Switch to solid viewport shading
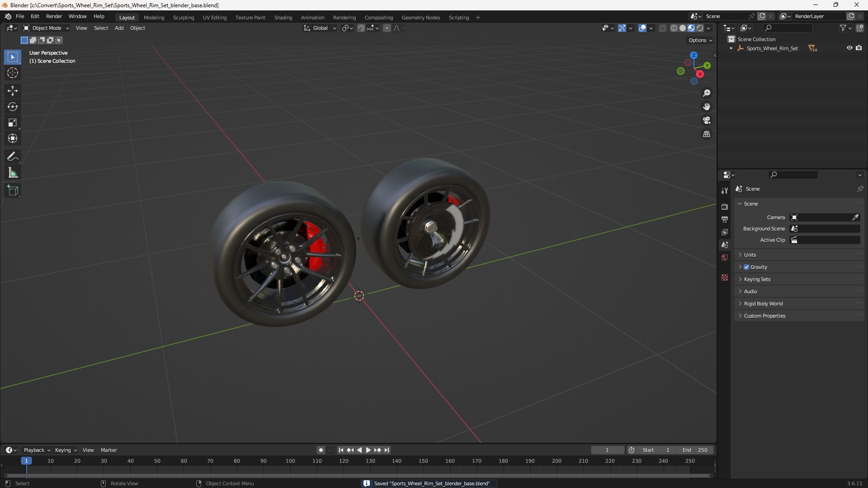Screen dimensions: 868x488 (x=683, y=28)
